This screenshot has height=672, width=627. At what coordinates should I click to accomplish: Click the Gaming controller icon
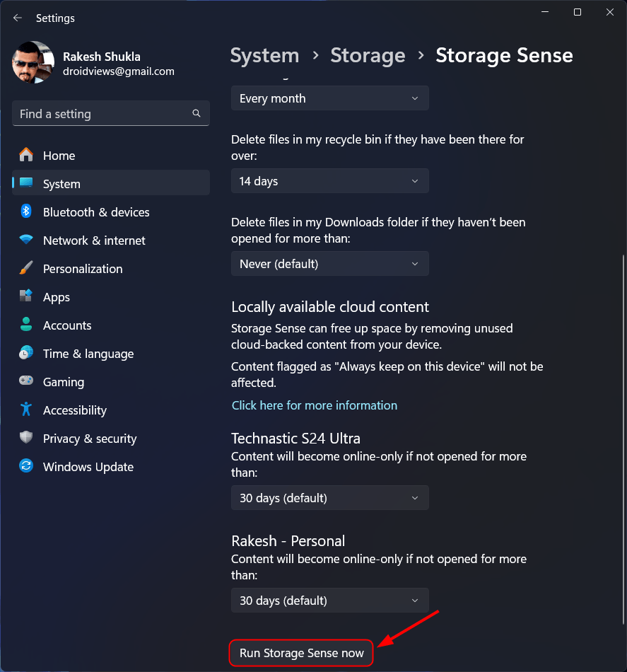coord(26,381)
